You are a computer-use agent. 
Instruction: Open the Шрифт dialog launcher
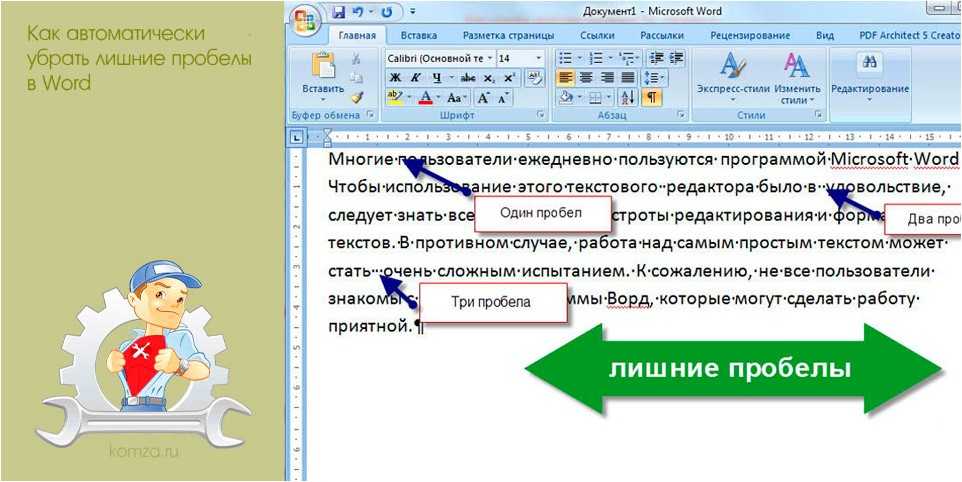(540, 116)
